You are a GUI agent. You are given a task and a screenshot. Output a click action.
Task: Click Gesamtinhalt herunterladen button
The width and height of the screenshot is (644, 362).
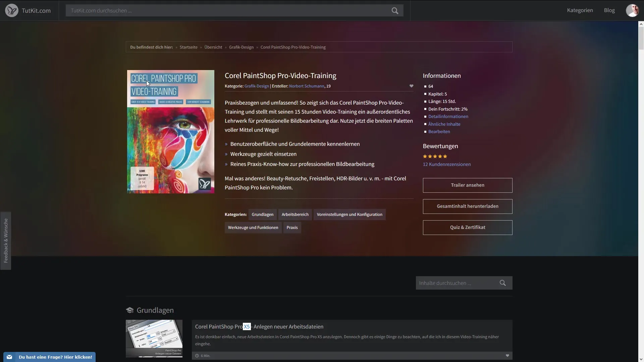tap(468, 206)
